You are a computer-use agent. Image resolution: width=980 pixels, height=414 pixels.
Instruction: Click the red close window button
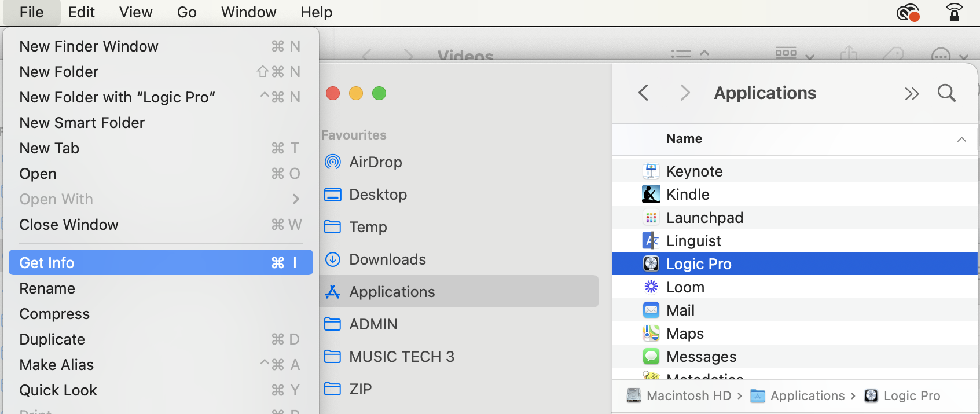(333, 93)
